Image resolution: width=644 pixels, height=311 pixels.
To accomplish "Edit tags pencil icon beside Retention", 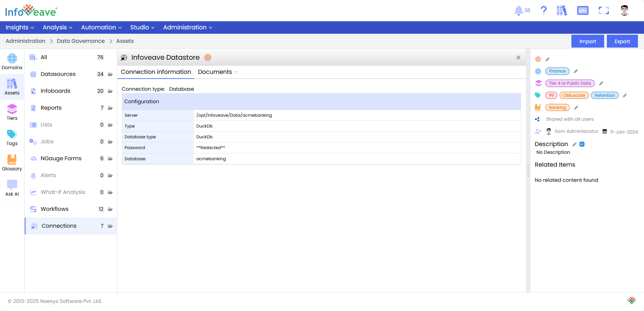I will [x=625, y=95].
